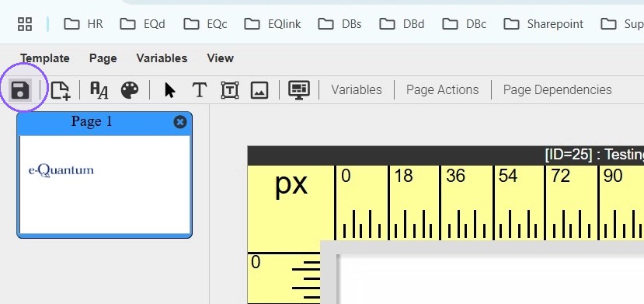Image resolution: width=644 pixels, height=304 pixels.
Task: Open the Page menu
Action: 103,58
